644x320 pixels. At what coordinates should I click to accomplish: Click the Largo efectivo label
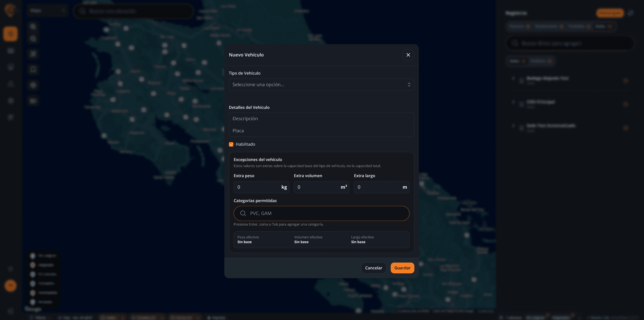coord(362,237)
